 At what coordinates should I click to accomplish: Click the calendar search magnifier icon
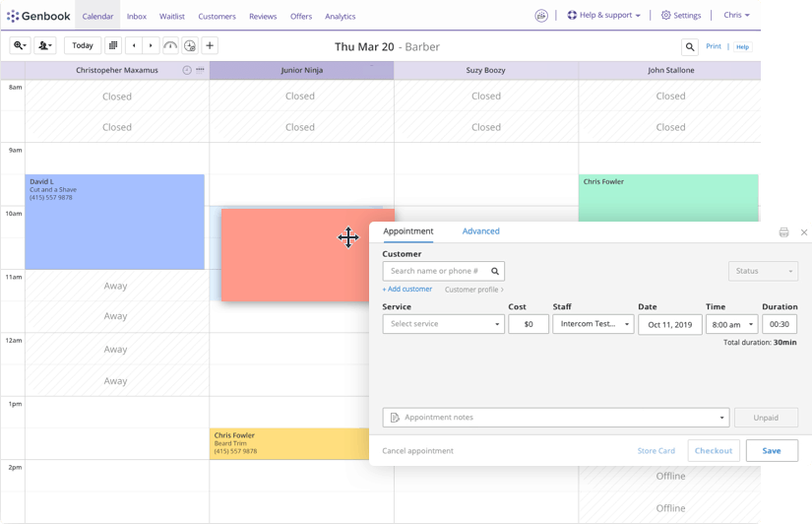pos(690,47)
